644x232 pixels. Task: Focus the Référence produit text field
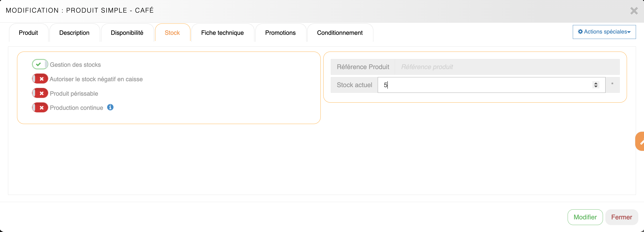pyautogui.click(x=507, y=67)
